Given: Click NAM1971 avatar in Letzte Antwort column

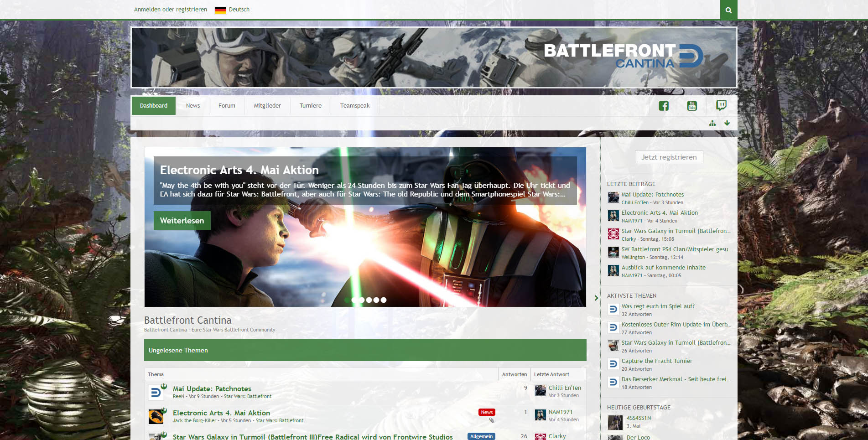Looking at the screenshot, I should (541, 415).
